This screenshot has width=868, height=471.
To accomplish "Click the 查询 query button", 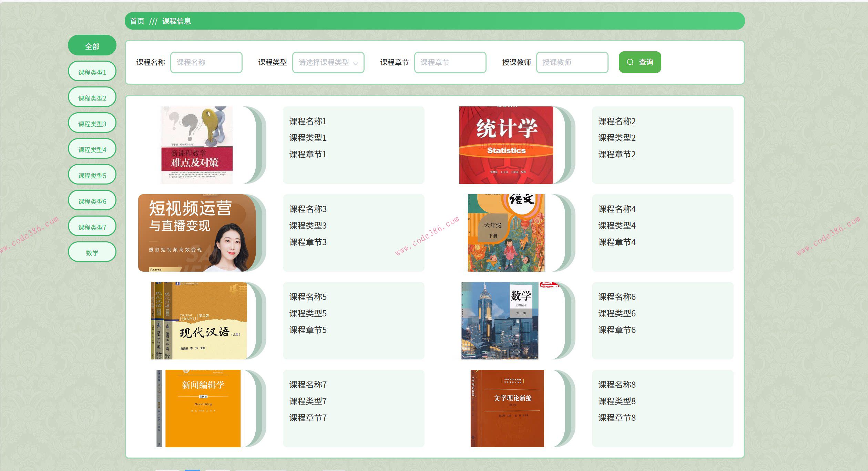I will [x=640, y=62].
